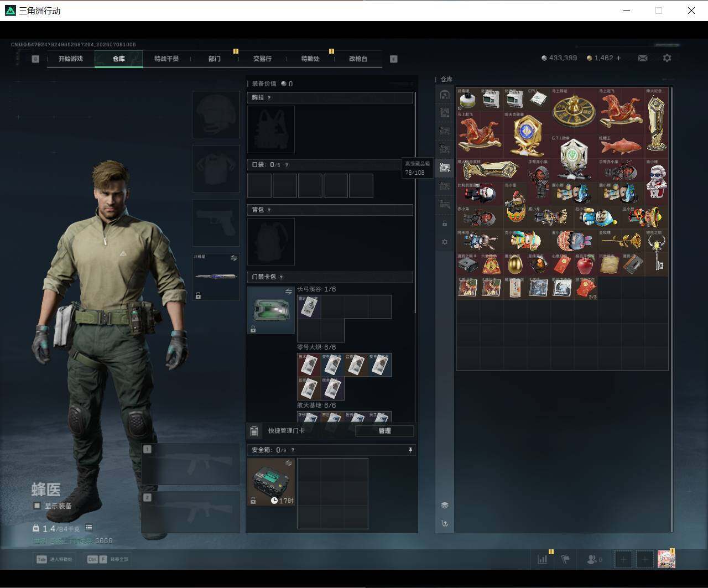Open the player avatar in bottom-right
This screenshot has height=588, width=708.
pos(667,559)
